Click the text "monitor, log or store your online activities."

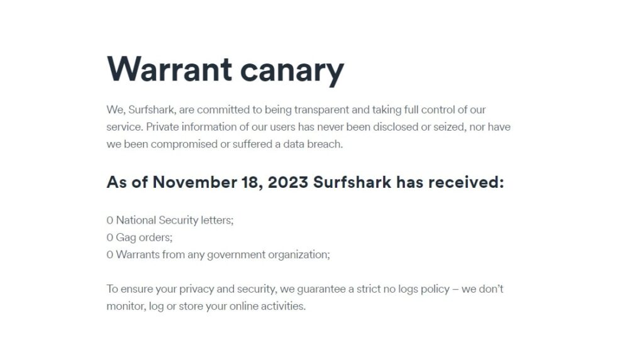click(206, 307)
